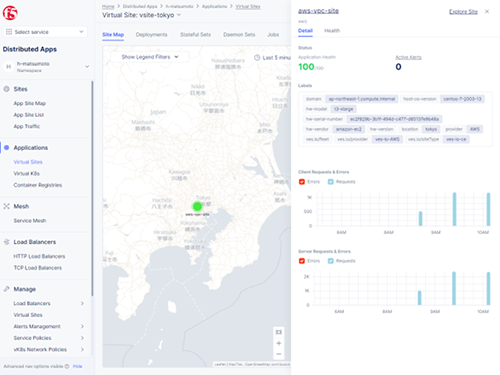The height and width of the screenshot is (375, 500).
Task: Click the map fit-to-extent icon
Action: 279,332
